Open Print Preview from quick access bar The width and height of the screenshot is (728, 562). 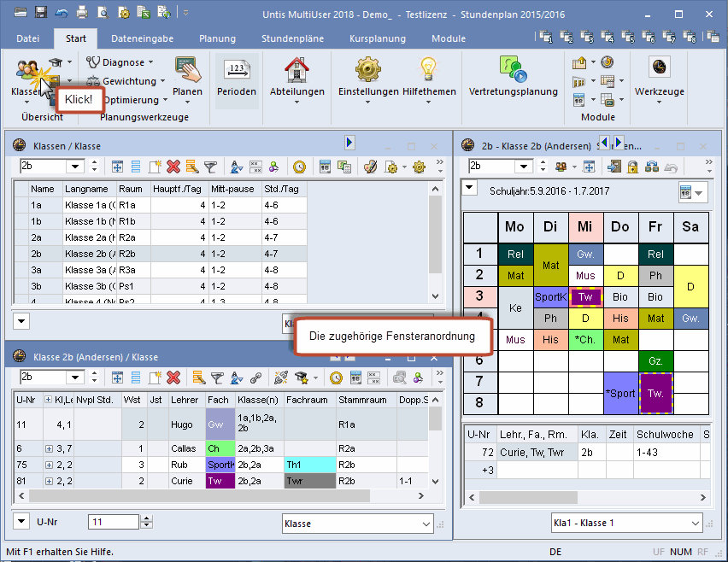click(x=103, y=13)
